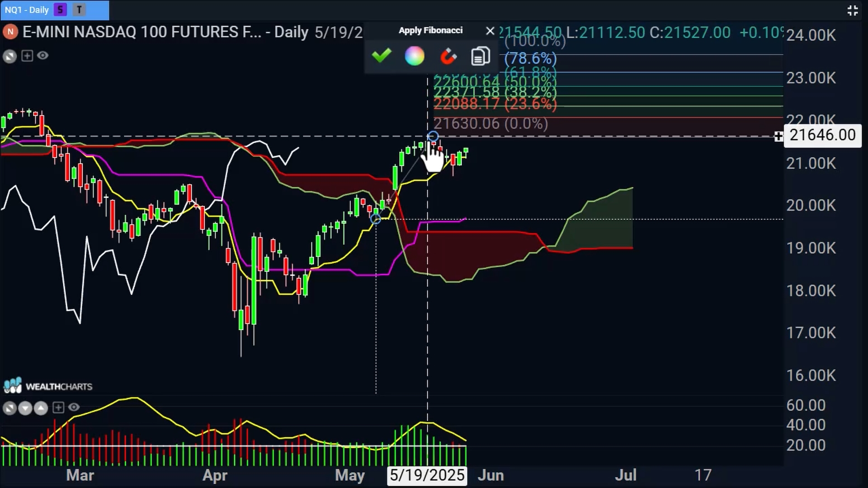868x488 pixels.
Task: Click the main chart's expand-arrows button
Action: coord(9,56)
